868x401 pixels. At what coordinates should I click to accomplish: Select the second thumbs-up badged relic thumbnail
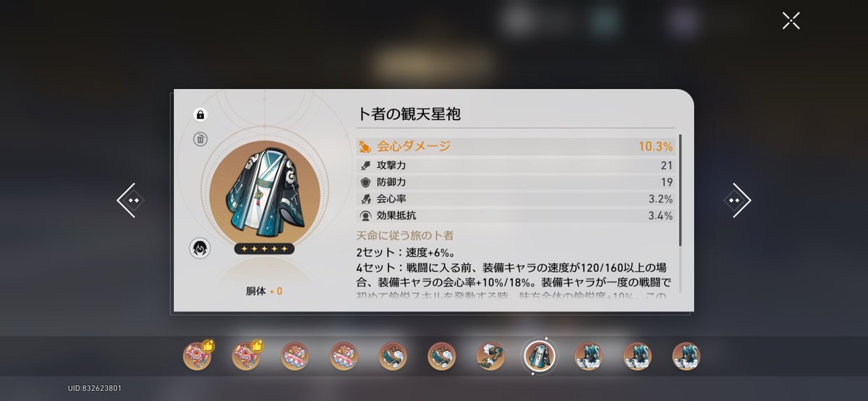[246, 355]
